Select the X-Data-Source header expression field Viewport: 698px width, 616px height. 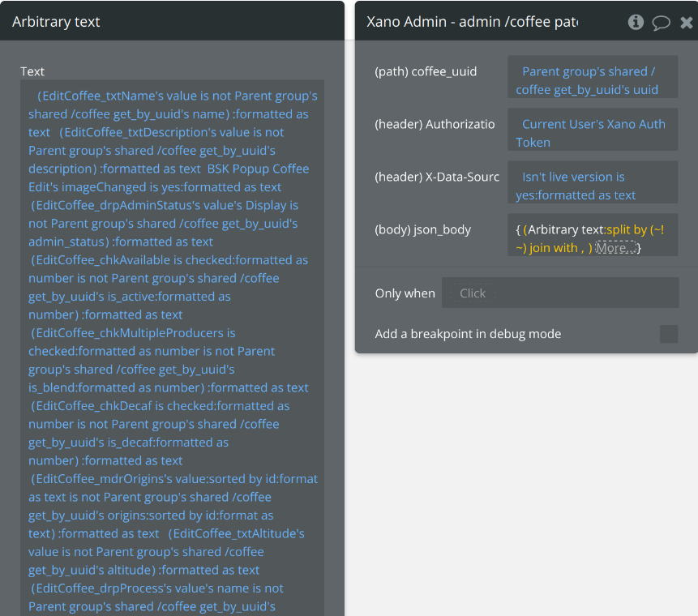[593, 186]
